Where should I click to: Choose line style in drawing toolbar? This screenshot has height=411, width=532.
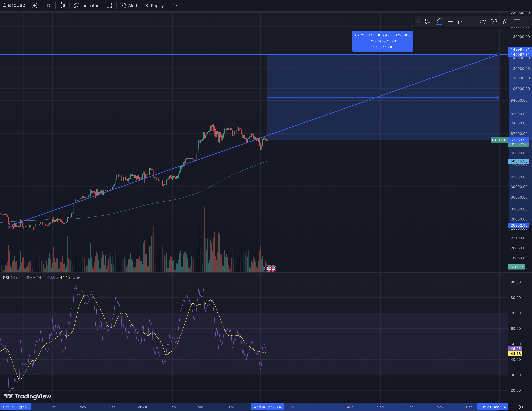(x=471, y=21)
